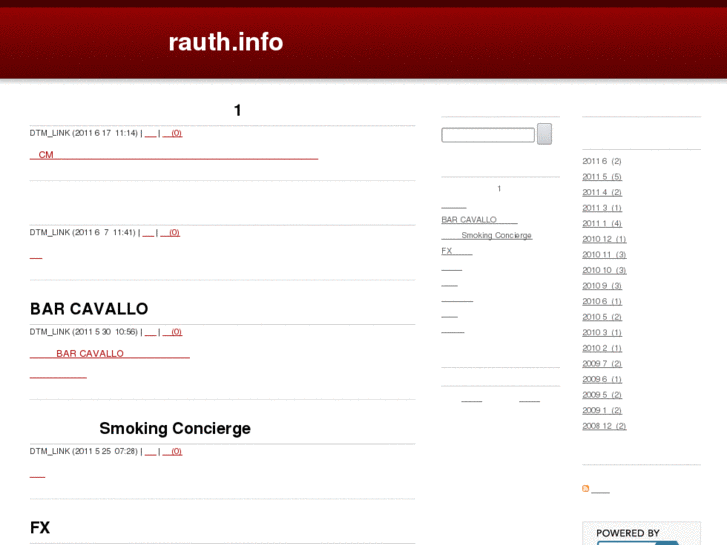Open comments (0) on 2011 6 7 post
This screenshot has width=727, height=545.
tap(170, 232)
